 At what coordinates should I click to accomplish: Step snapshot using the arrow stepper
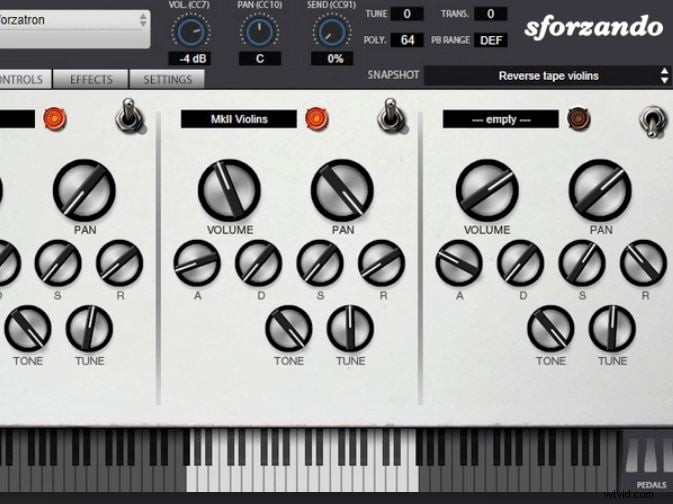664,76
